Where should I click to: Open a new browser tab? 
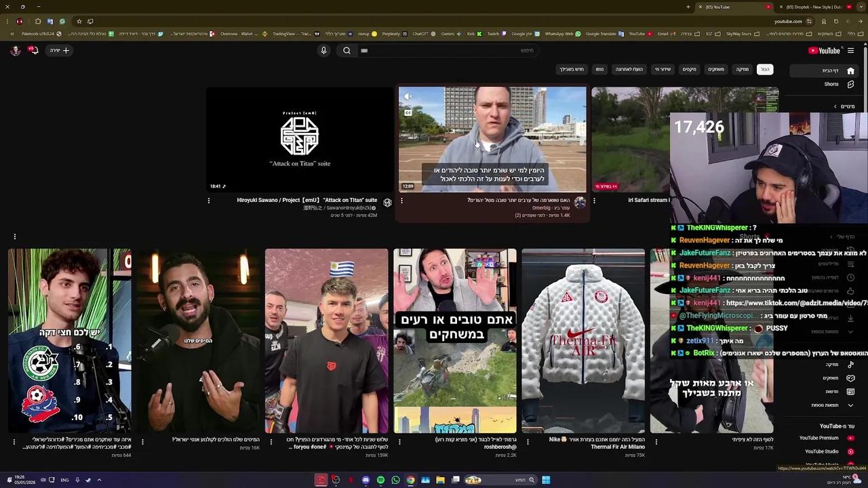[x=688, y=7]
